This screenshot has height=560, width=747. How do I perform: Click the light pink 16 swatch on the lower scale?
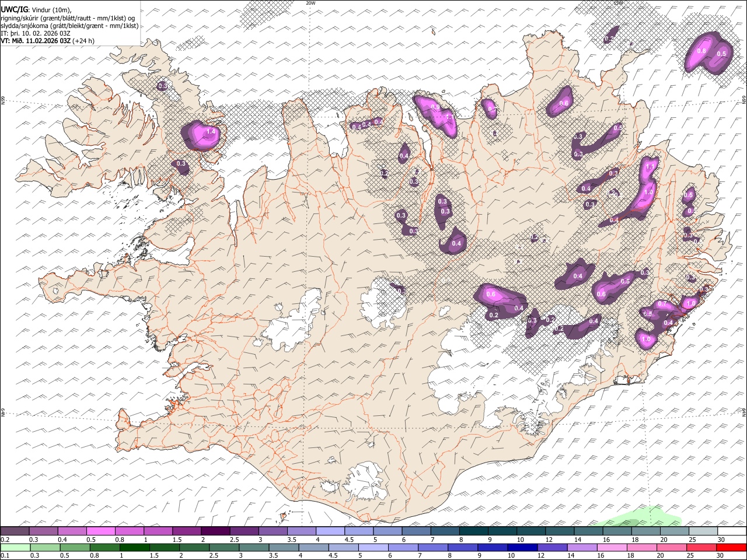click(612, 548)
